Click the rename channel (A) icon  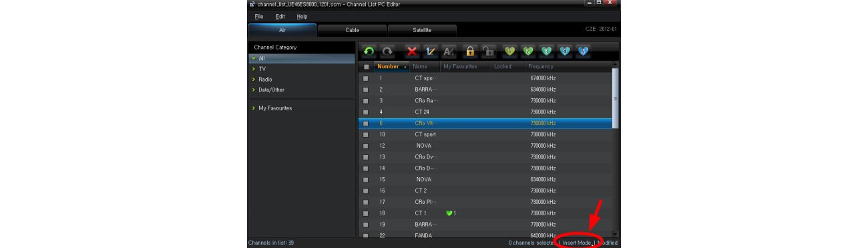click(x=449, y=51)
